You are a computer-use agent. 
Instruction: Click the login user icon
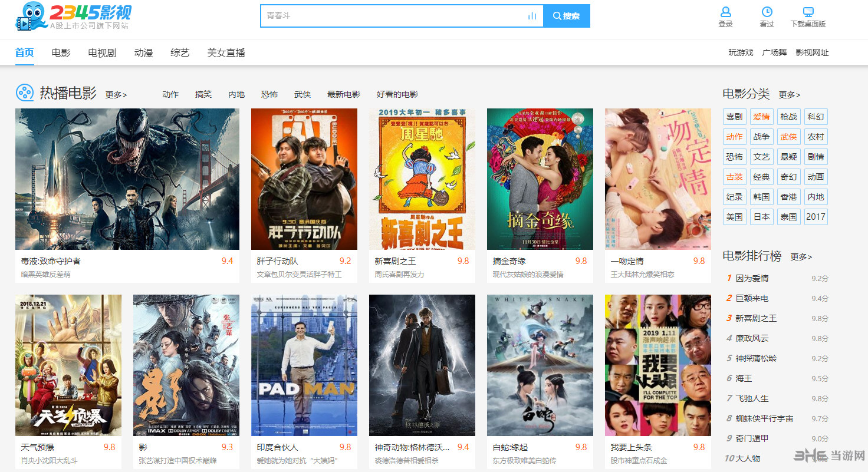click(725, 12)
